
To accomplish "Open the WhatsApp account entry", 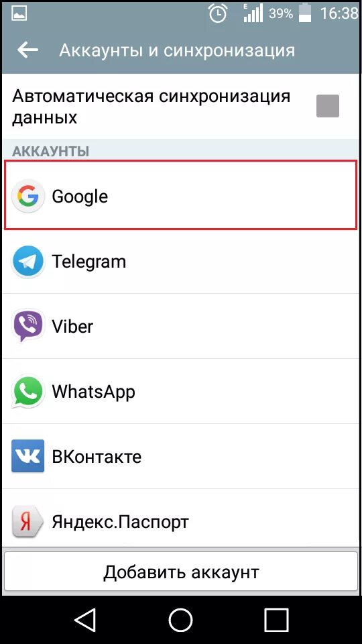I will pyautogui.click(x=181, y=391).
